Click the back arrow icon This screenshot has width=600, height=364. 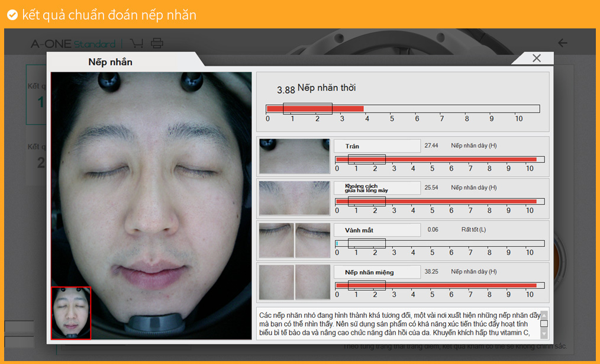pyautogui.click(x=562, y=43)
